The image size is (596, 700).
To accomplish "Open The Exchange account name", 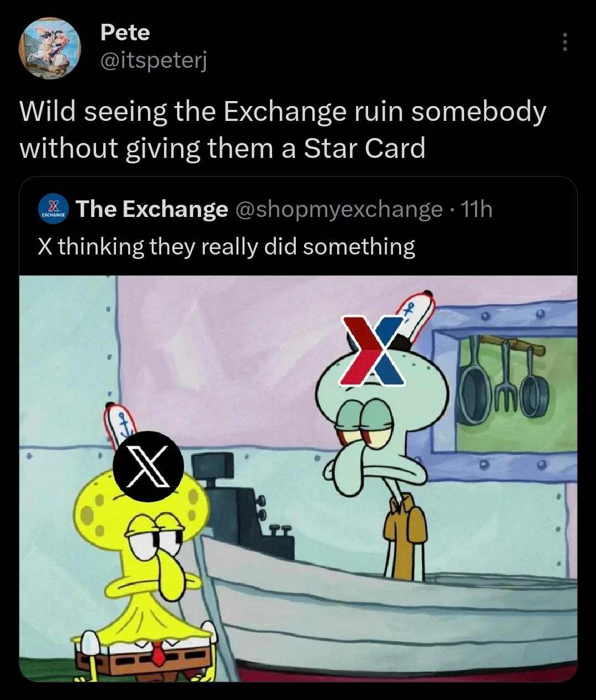I will (152, 209).
